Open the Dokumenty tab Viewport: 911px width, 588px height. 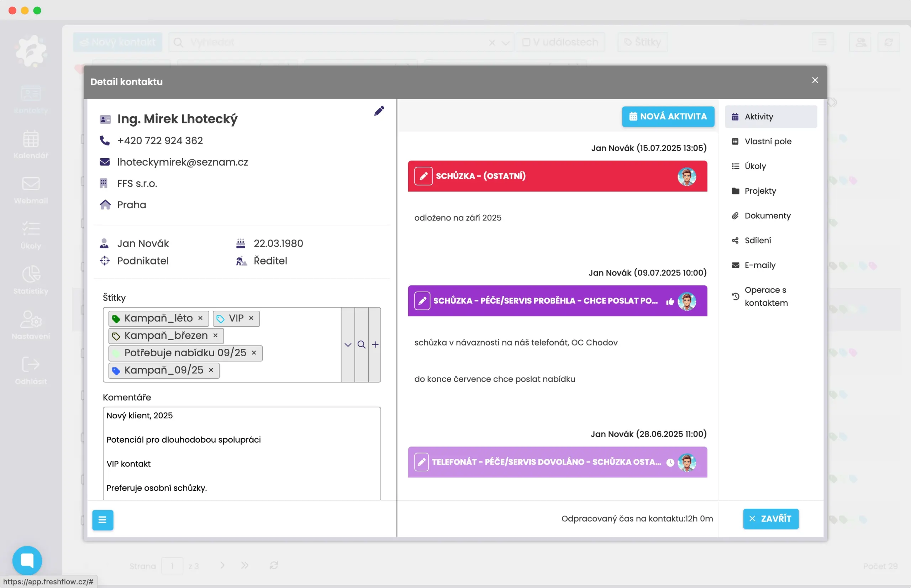point(767,216)
